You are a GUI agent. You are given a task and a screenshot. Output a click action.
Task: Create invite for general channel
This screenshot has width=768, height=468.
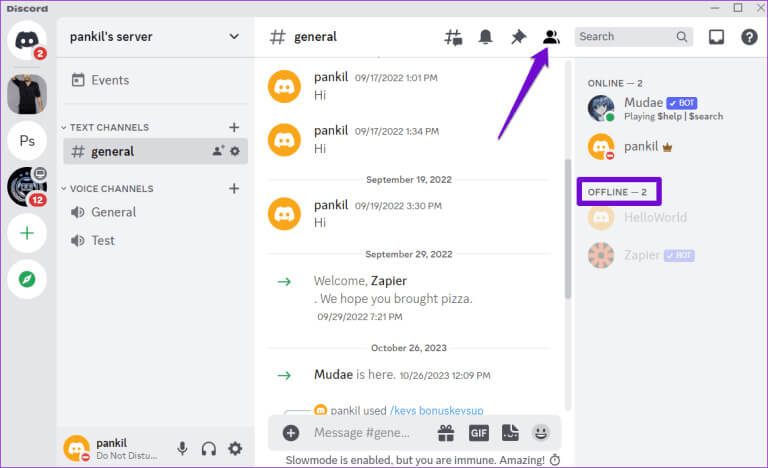point(218,151)
